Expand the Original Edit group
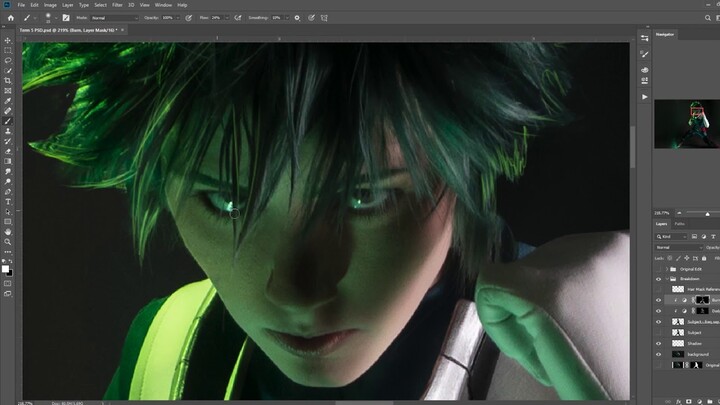Screen dimensions: 720x405 (x=667, y=269)
